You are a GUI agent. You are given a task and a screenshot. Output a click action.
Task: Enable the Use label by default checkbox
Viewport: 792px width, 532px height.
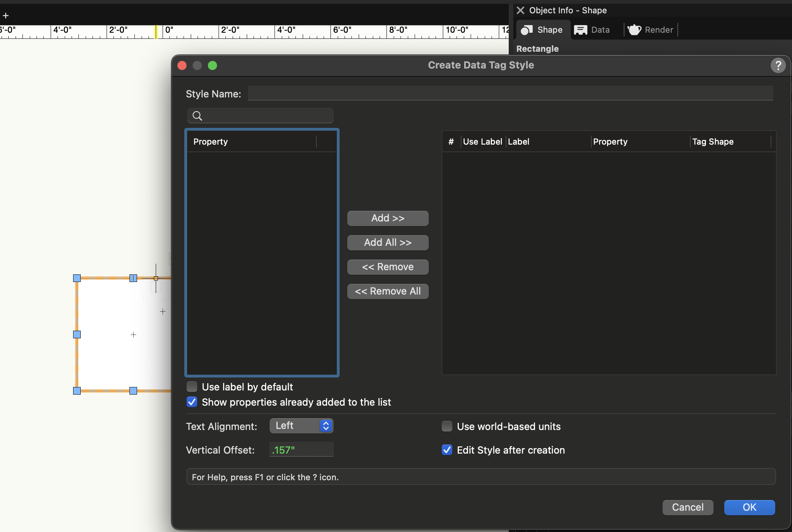click(192, 387)
